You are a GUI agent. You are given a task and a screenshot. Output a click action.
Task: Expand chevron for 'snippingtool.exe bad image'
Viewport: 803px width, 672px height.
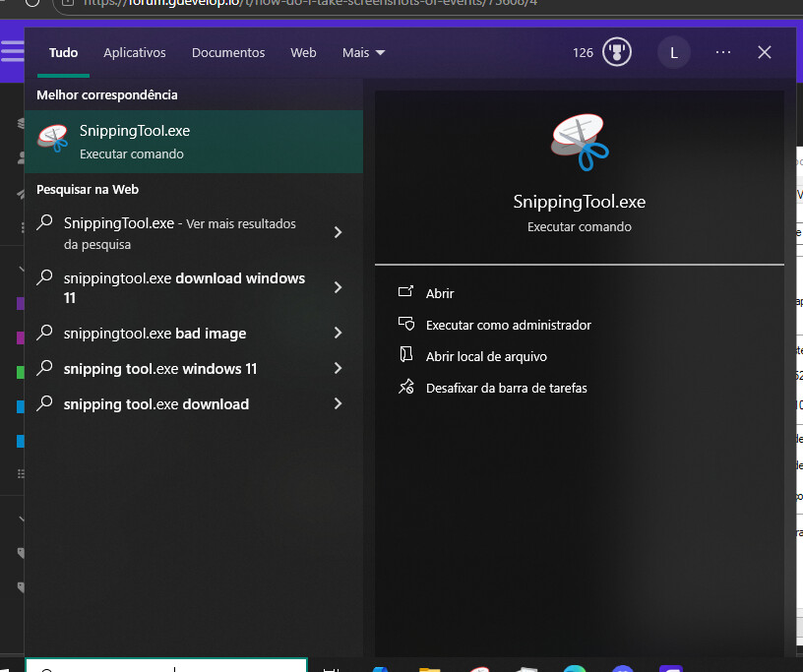(x=338, y=334)
